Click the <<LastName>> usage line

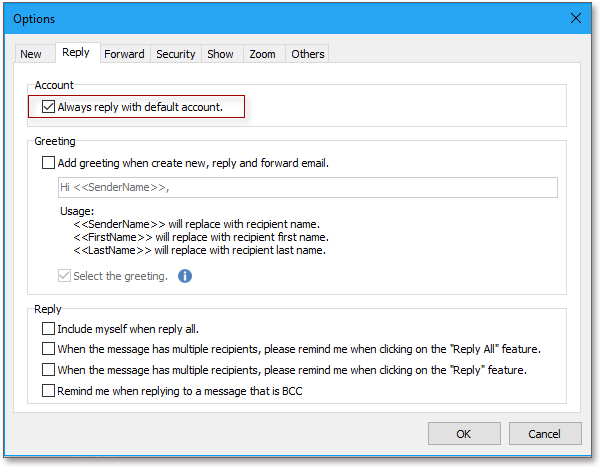[x=199, y=250]
